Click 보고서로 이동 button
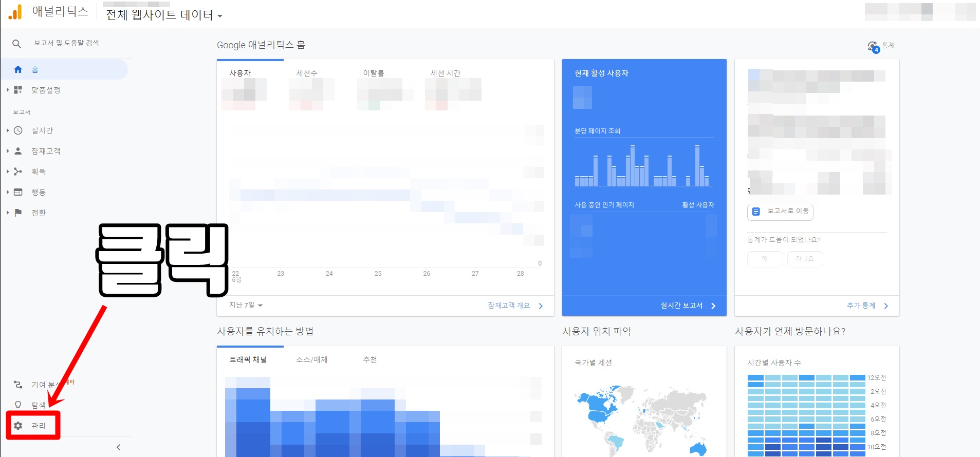Viewport: 980px width, 457px height. point(780,212)
